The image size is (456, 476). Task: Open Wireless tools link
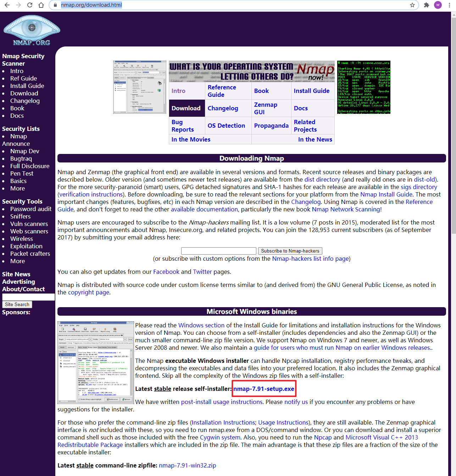tap(21, 239)
